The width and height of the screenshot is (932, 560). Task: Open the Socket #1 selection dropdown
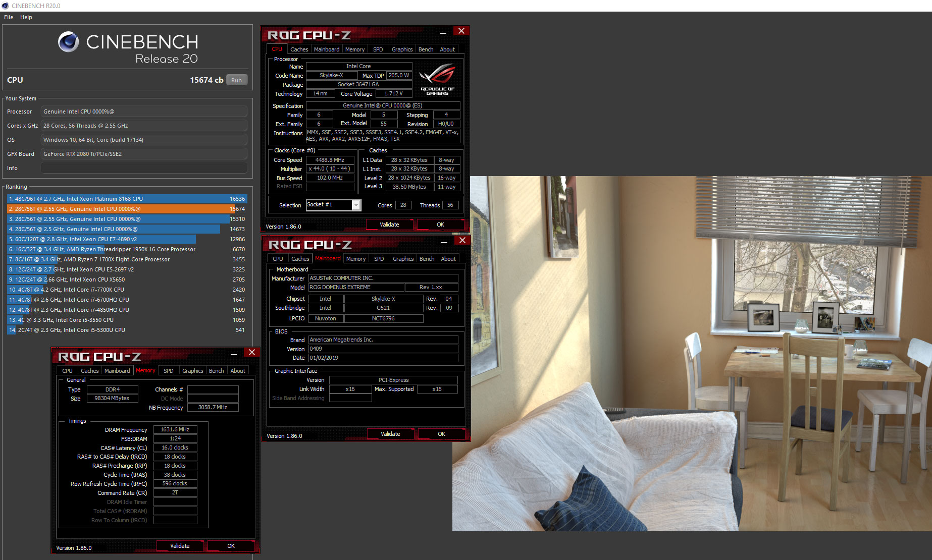(x=356, y=205)
